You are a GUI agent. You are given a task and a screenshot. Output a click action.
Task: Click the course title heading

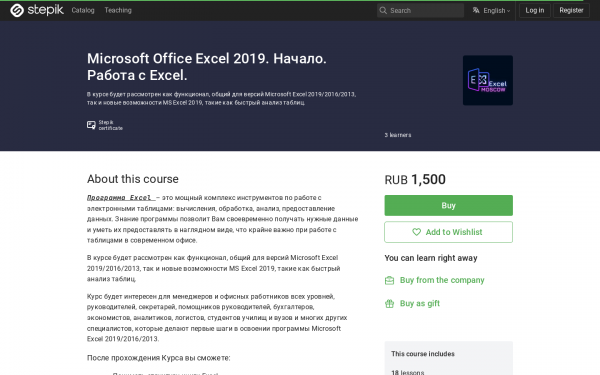click(x=207, y=67)
